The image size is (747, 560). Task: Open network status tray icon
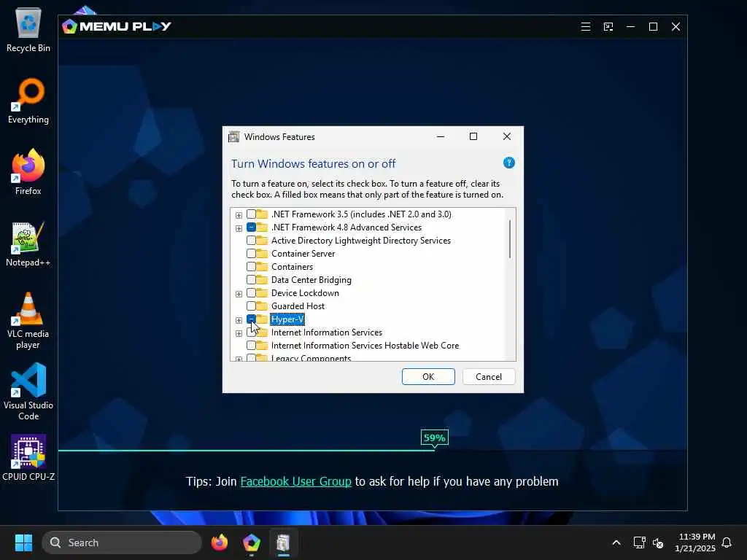click(639, 542)
